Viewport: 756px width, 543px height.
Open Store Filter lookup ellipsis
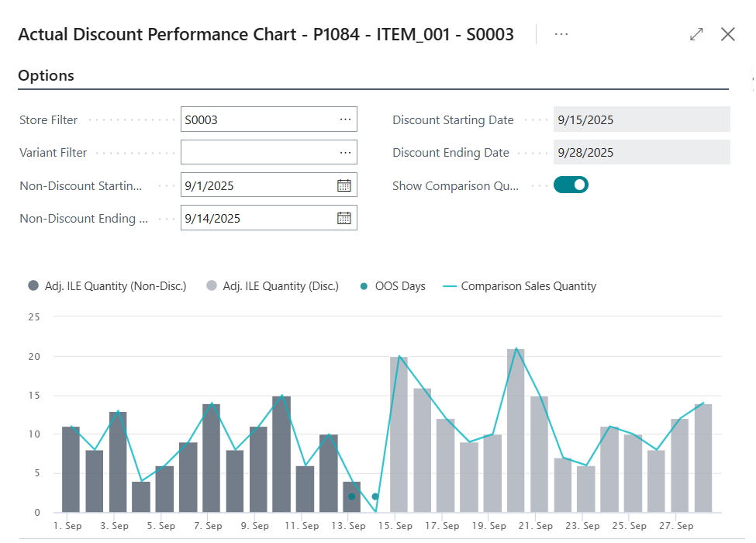(x=345, y=120)
